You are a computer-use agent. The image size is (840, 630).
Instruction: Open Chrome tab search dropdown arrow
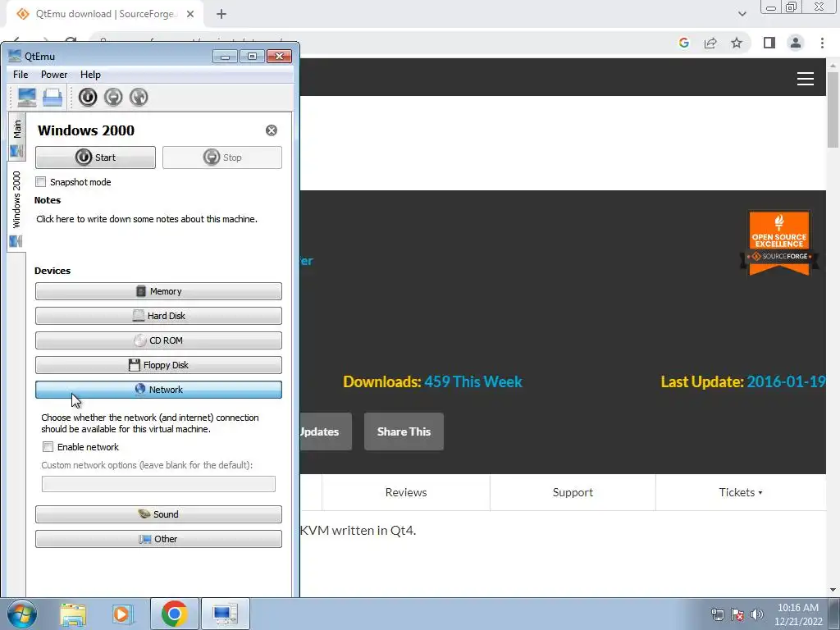click(x=742, y=14)
